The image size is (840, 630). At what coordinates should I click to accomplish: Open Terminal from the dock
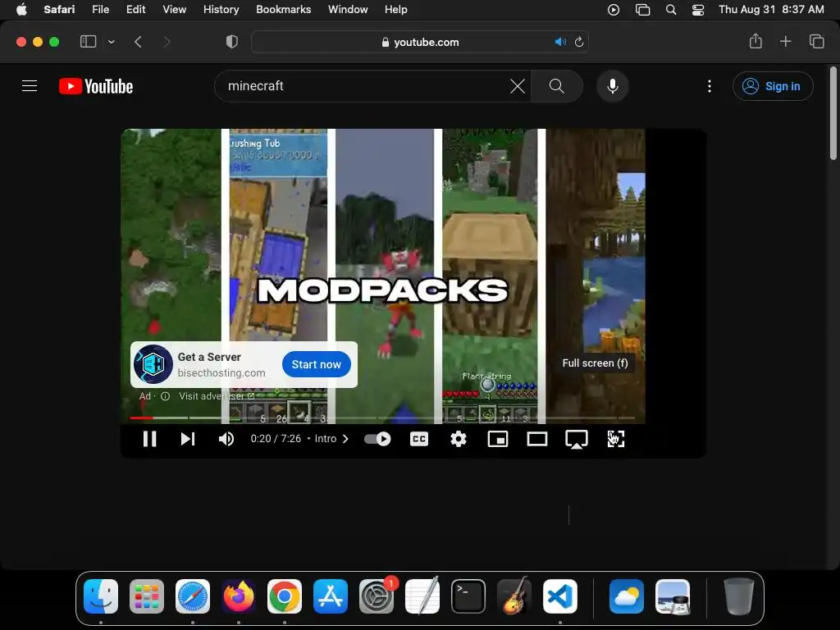[468, 596]
